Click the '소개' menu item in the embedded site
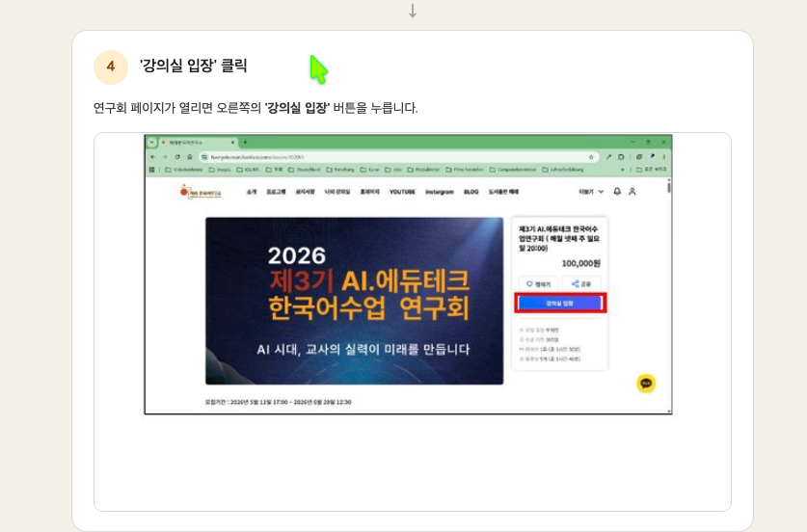807x532 pixels. click(x=251, y=192)
